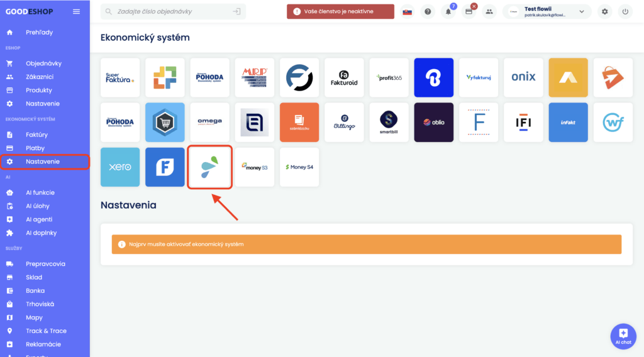
Task: Click the Vaše členstvo je neaktívne button
Action: click(x=340, y=11)
